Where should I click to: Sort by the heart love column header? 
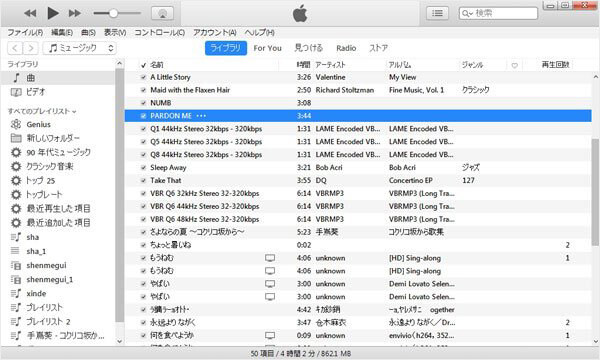click(515, 65)
